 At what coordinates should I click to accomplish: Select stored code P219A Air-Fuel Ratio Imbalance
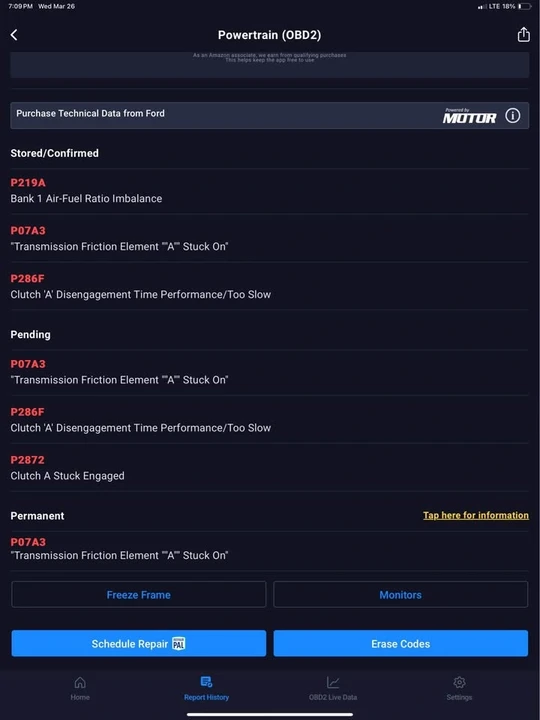coord(270,191)
